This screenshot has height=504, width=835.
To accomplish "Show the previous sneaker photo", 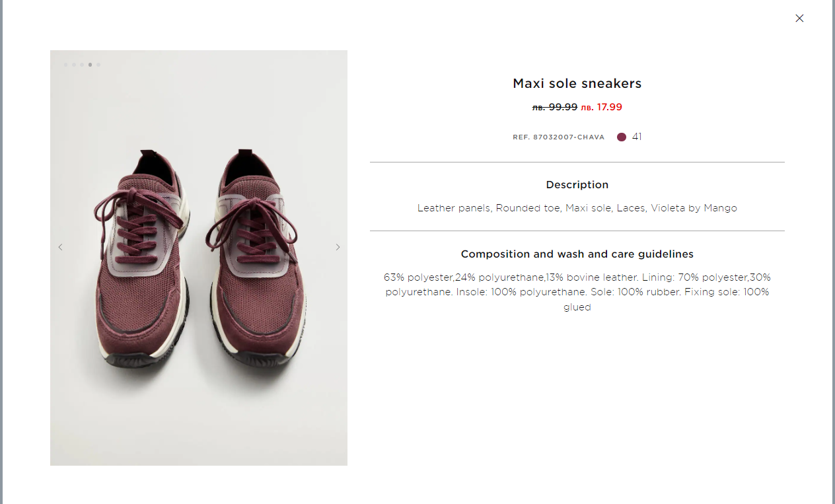I will [x=60, y=247].
